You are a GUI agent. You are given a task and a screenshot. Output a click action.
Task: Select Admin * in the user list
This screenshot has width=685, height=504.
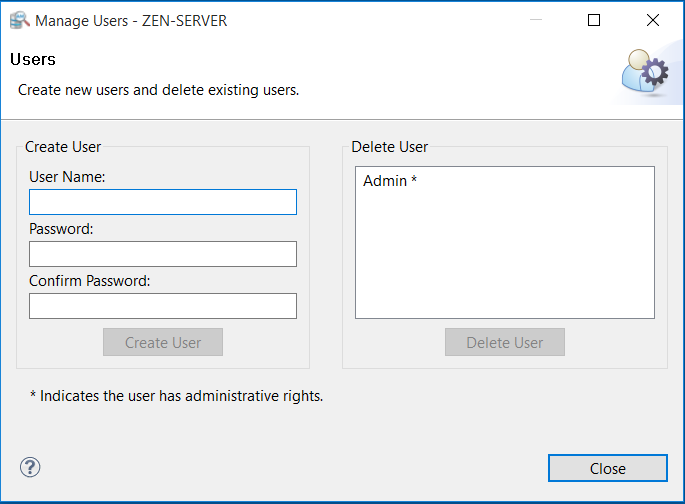(x=390, y=181)
